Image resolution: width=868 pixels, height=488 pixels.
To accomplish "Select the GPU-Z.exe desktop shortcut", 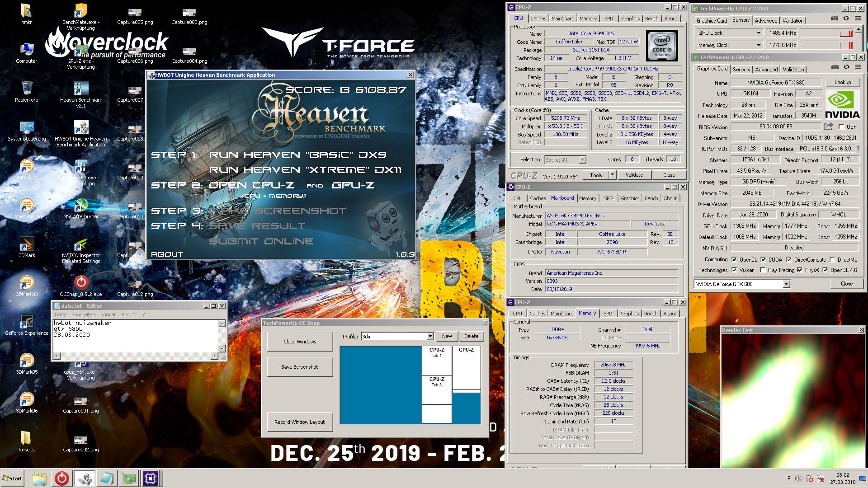I will coord(81,55).
